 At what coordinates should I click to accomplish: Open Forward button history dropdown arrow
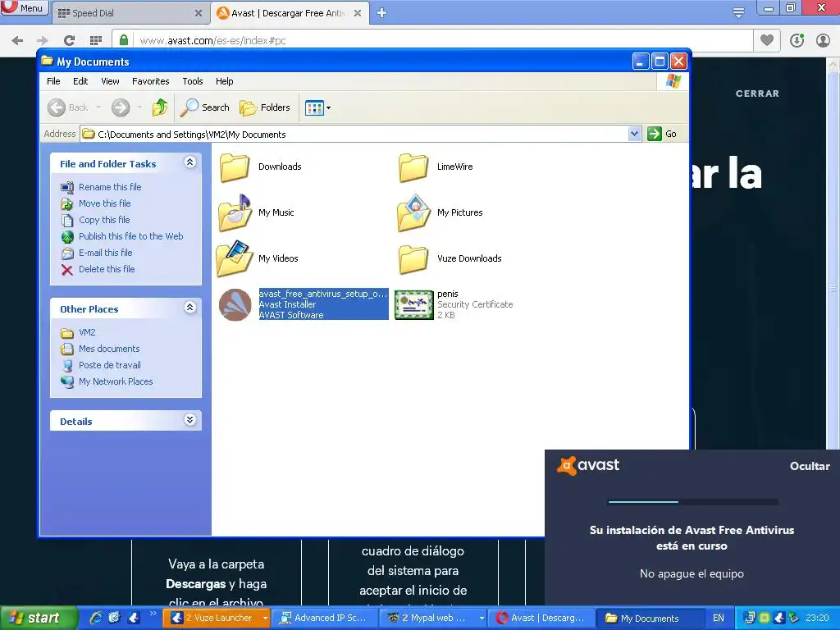[x=139, y=107]
